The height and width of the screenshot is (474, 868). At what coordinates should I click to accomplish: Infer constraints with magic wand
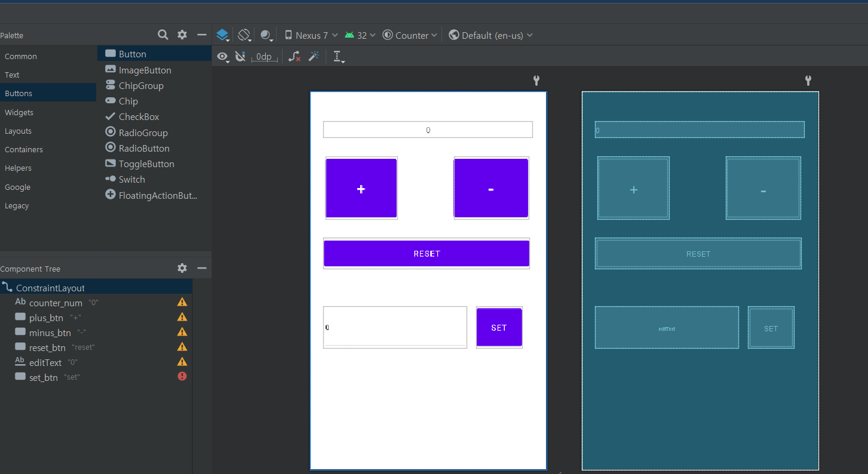314,57
